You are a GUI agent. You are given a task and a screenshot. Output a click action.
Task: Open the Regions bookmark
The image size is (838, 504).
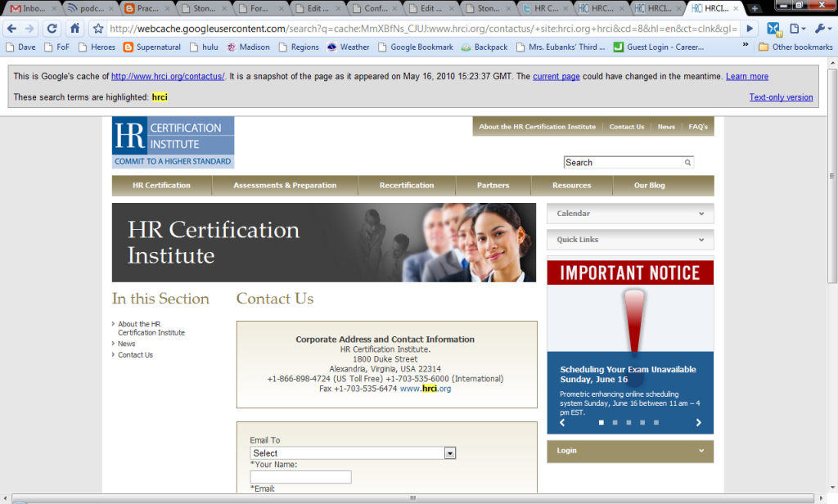299,47
